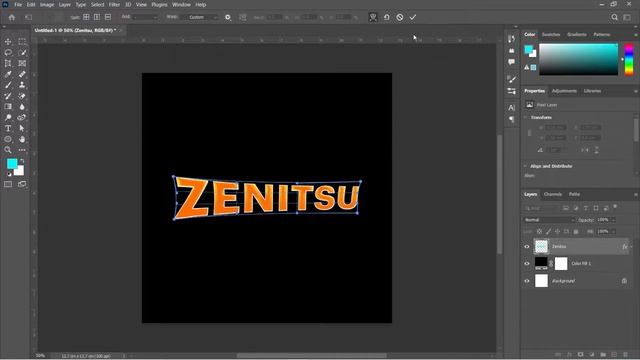640x360 pixels.
Task: Collapse the Transform section in Properties
Action: [x=525, y=118]
